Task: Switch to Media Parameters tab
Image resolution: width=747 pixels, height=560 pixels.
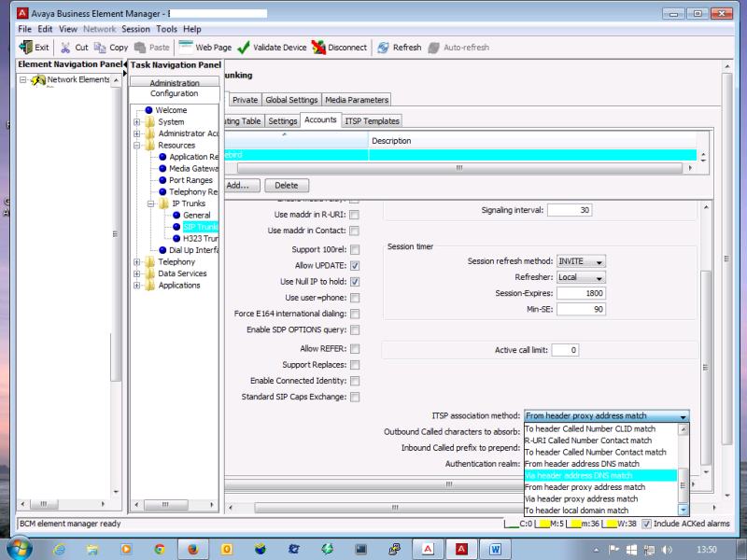Action: [357, 100]
